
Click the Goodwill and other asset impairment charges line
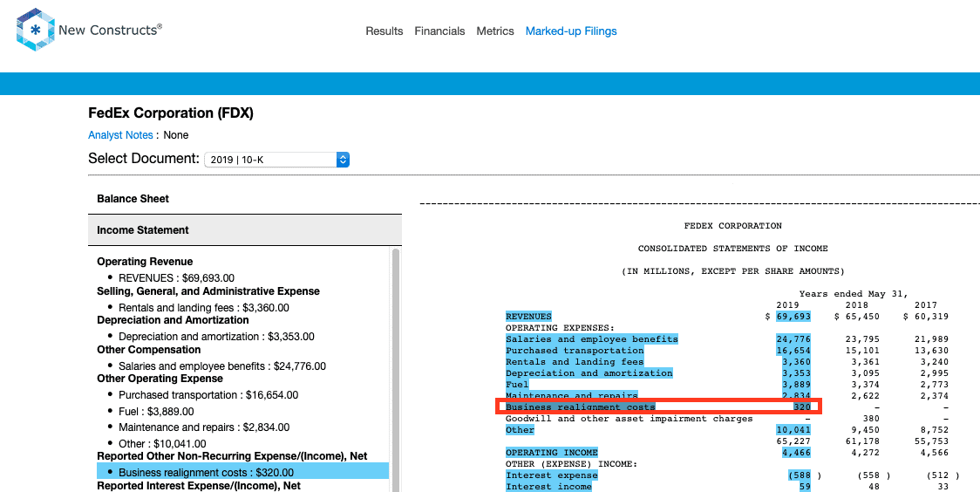629,419
